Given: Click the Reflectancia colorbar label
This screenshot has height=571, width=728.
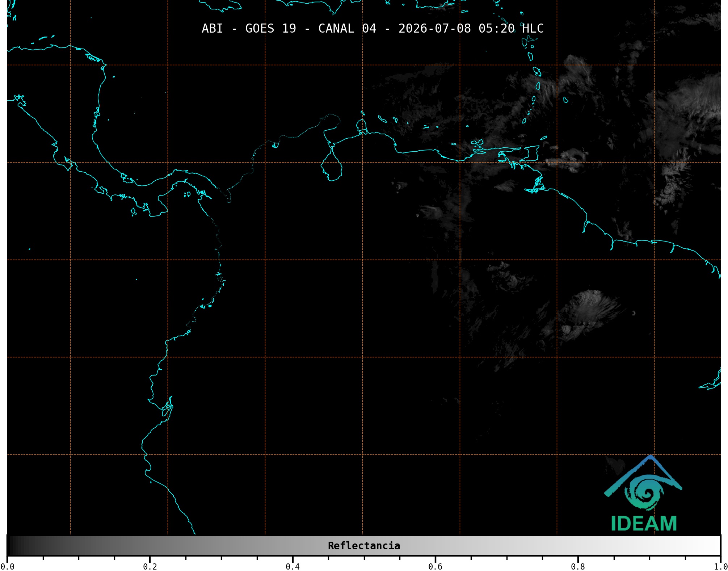Looking at the screenshot, I should (x=364, y=546).
